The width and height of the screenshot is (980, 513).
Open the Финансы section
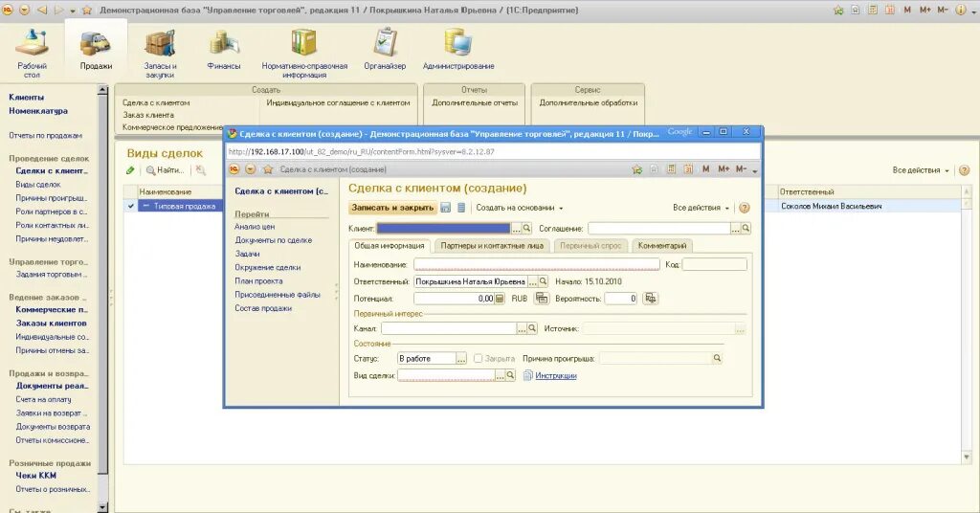pyautogui.click(x=224, y=50)
